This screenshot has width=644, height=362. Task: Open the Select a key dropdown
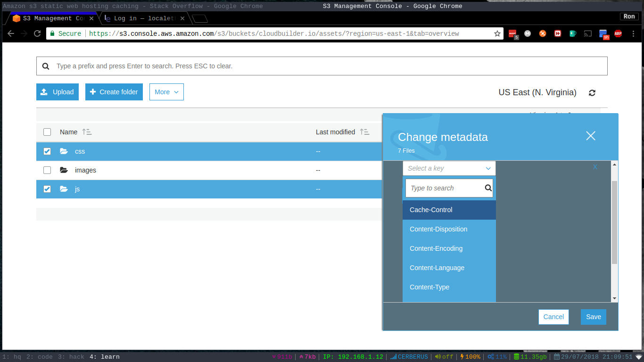click(449, 168)
